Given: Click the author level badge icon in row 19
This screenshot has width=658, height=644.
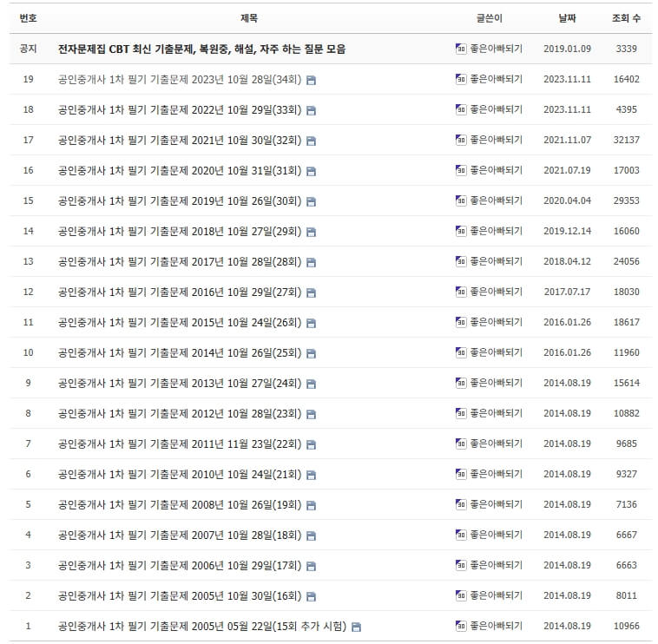Looking at the screenshot, I should [461, 79].
